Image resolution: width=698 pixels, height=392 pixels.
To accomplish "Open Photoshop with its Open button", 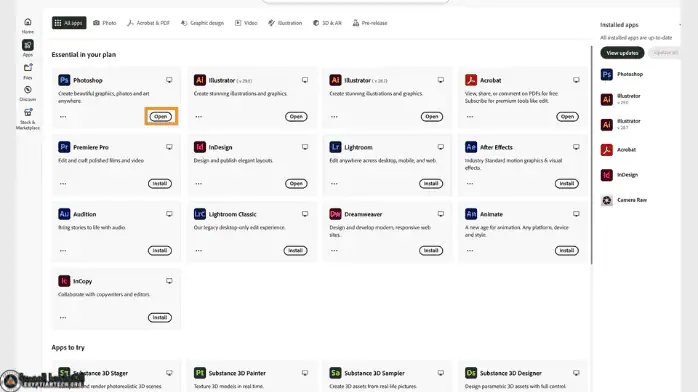I will 160,117.
